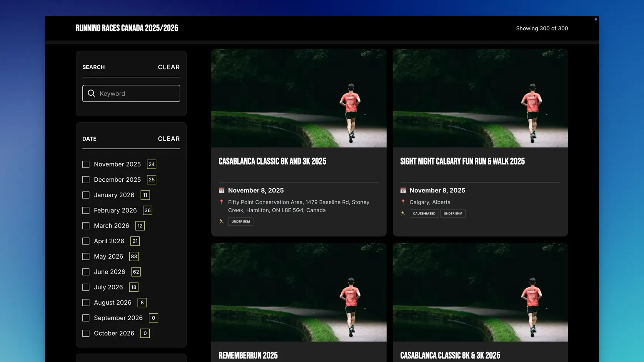Screen dimensions: 644x362
Task: Click the Casablanca Classic 8K & 3K card photo
Action: pyautogui.click(x=480, y=292)
